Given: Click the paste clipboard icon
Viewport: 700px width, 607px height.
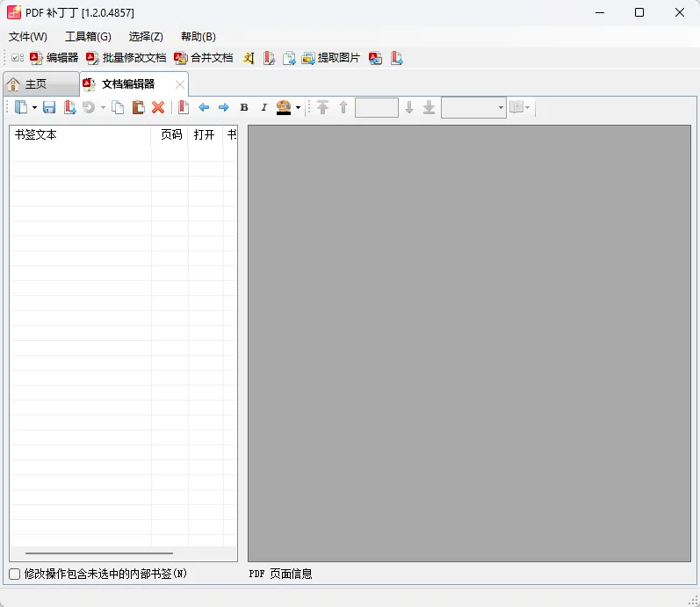Looking at the screenshot, I should [139, 107].
